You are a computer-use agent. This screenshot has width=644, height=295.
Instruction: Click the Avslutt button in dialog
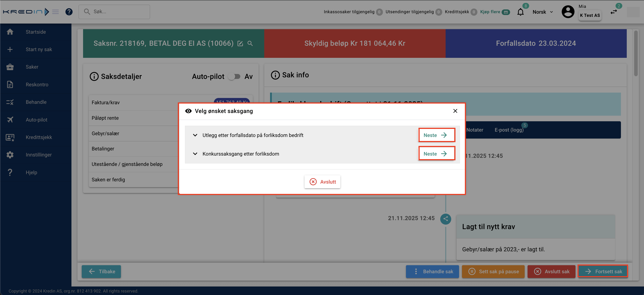(322, 182)
